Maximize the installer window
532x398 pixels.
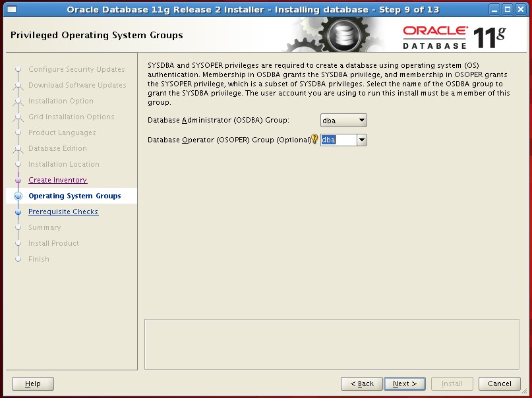click(508, 9)
